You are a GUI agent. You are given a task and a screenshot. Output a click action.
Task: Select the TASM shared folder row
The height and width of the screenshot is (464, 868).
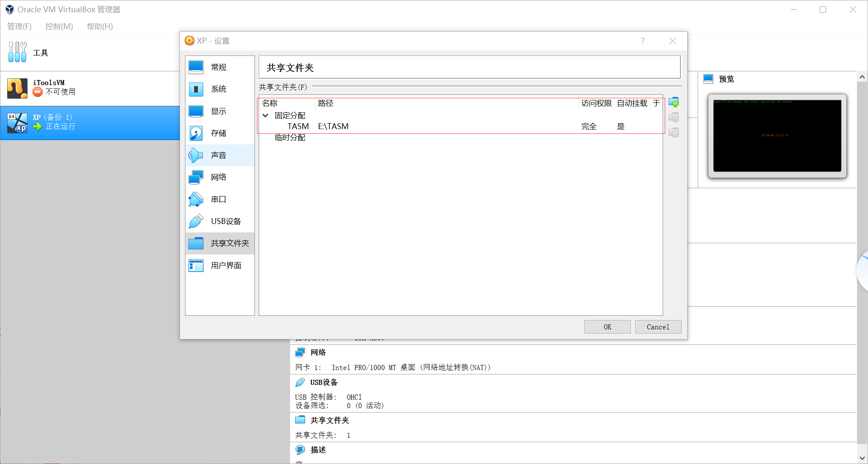[x=461, y=126]
